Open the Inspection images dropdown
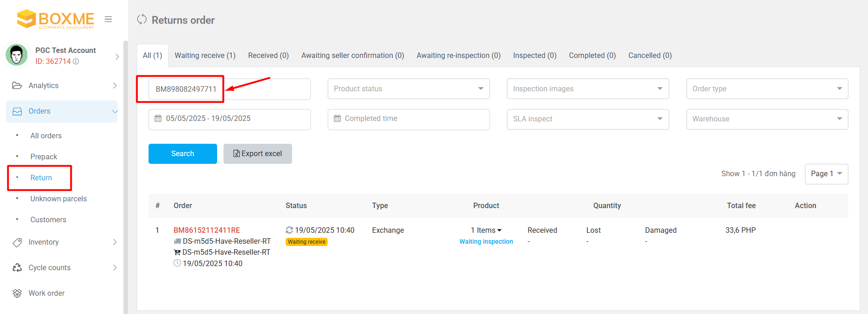Screen dimensions: 868x314 [587, 89]
